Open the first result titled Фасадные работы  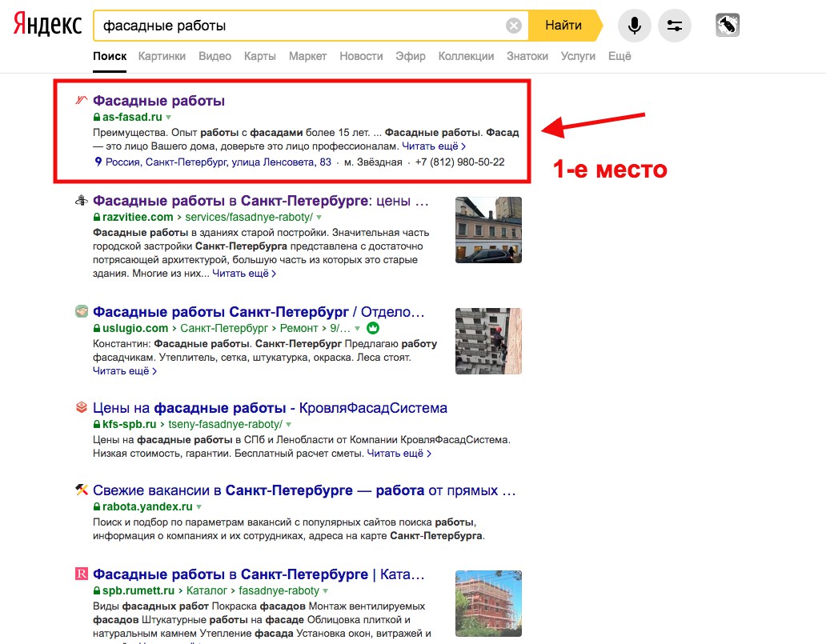158,101
